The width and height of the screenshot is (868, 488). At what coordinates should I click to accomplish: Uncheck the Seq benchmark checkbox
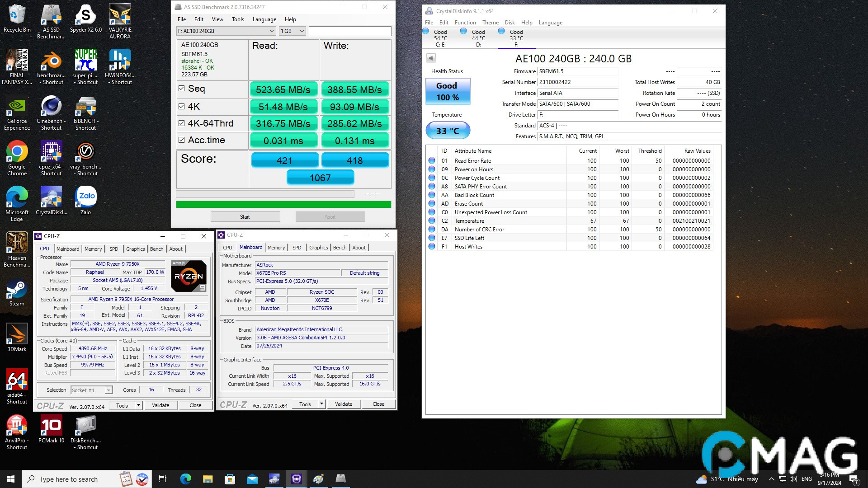point(182,89)
